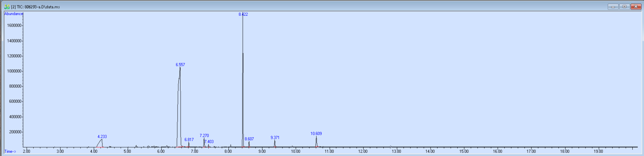Click the window title 806293-a.D\data.ms
644x156 pixels.
(x=42, y=7)
